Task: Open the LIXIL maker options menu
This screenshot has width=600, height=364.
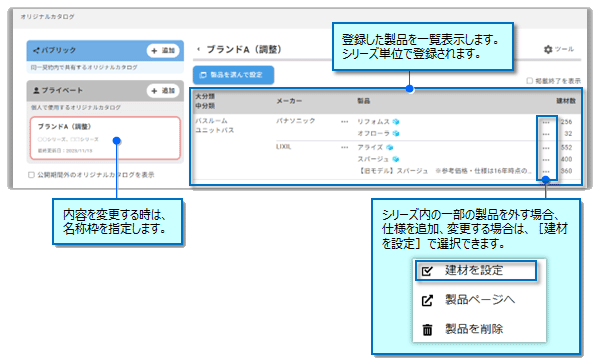Action: (x=344, y=147)
